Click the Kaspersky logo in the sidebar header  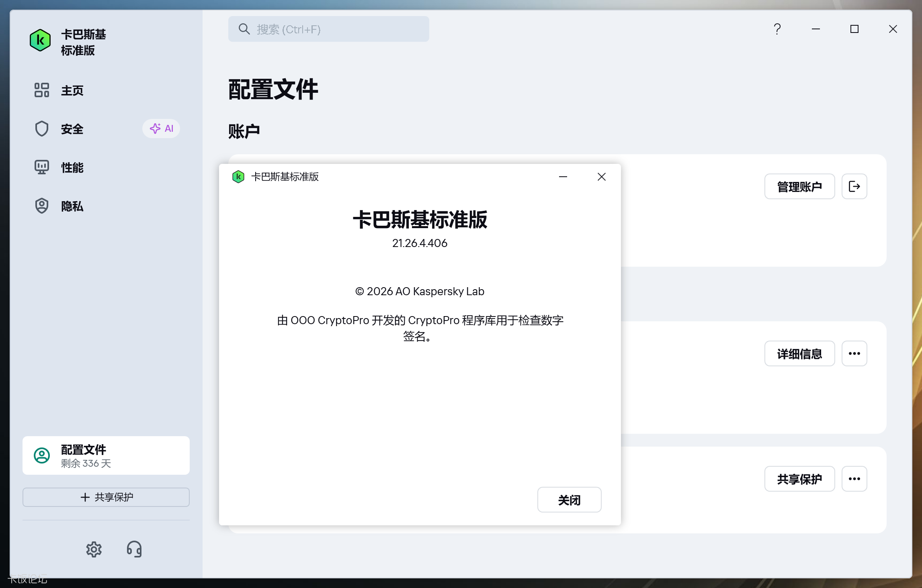point(40,40)
